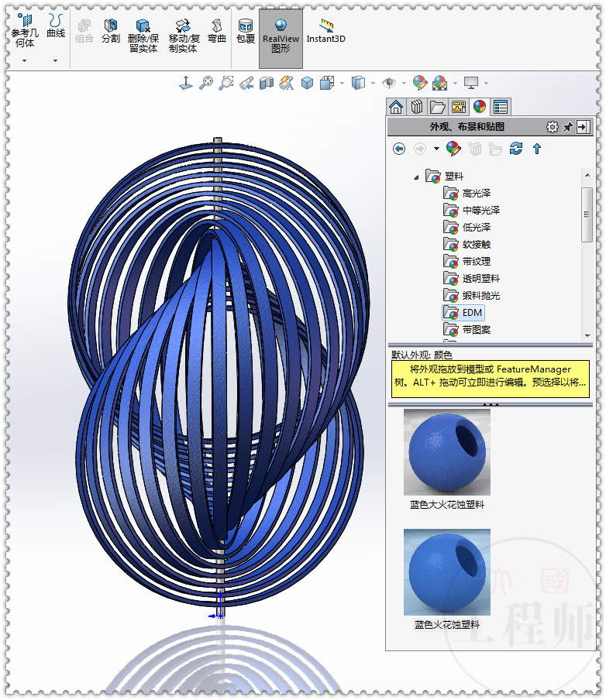Collapse the 塑料 (Plastic) folder
Screen dimensions: 606x700
[416, 177]
